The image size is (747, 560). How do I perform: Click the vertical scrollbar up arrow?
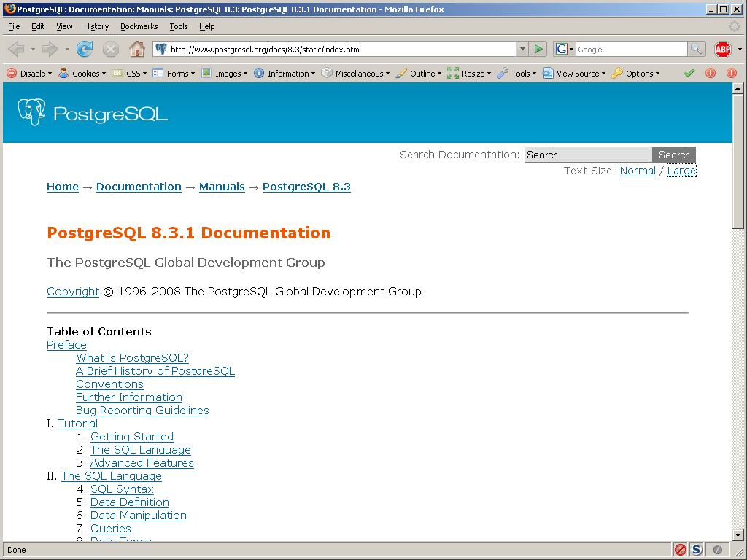pyautogui.click(x=738, y=88)
